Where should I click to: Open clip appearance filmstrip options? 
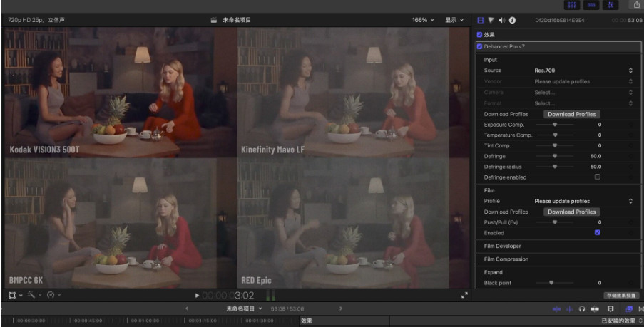click(x=610, y=309)
